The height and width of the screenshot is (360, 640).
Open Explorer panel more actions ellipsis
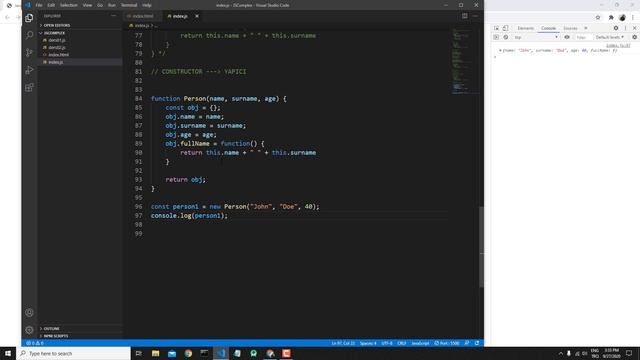[x=113, y=16]
